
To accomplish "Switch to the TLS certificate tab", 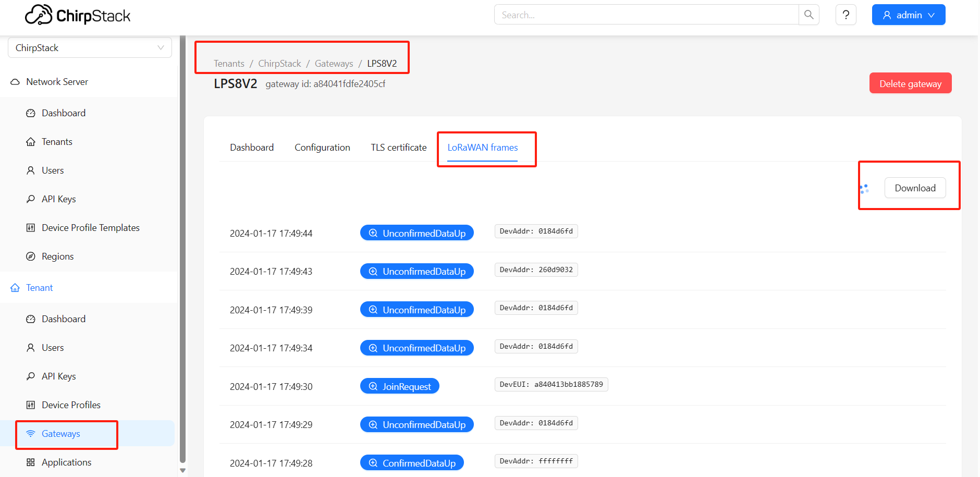I will (399, 148).
